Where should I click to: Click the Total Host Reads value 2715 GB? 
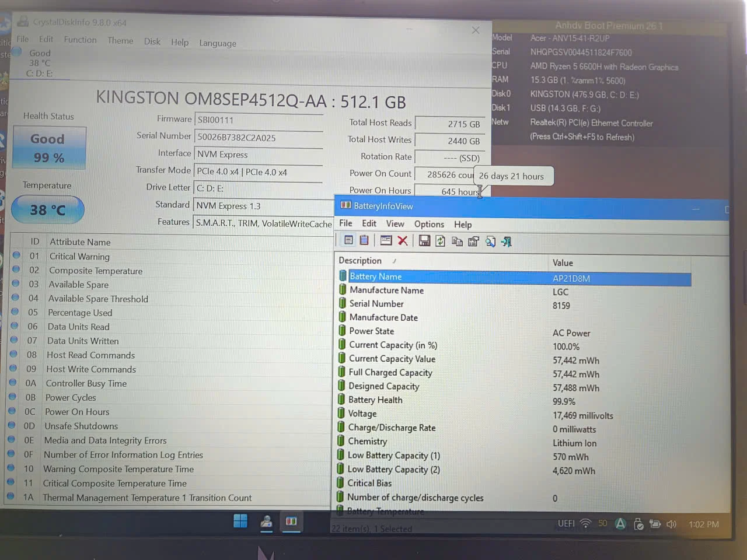click(449, 124)
